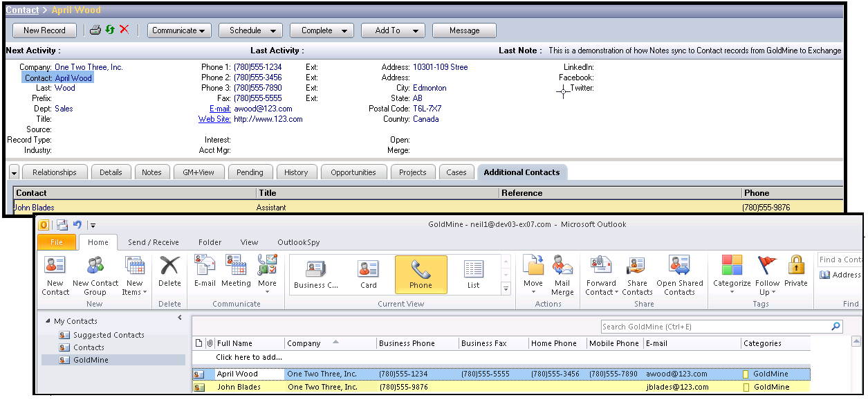Collapse the navigation pane with chevron

pyautogui.click(x=180, y=318)
